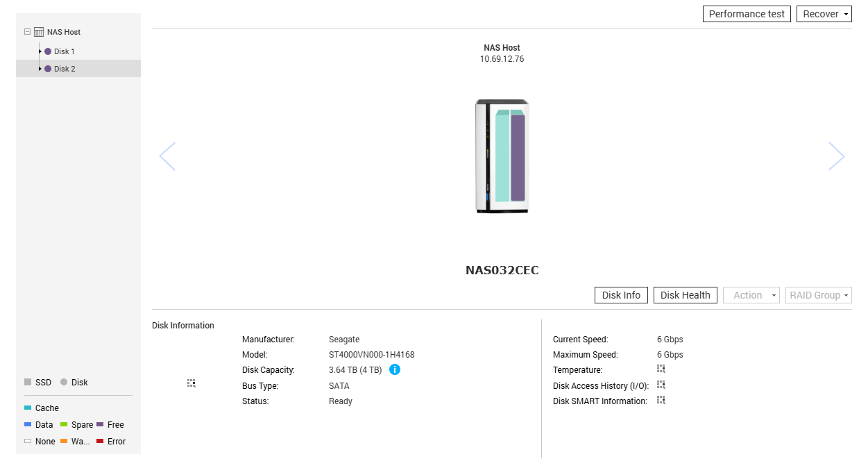Click the NAS032CEC device name

pyautogui.click(x=502, y=270)
